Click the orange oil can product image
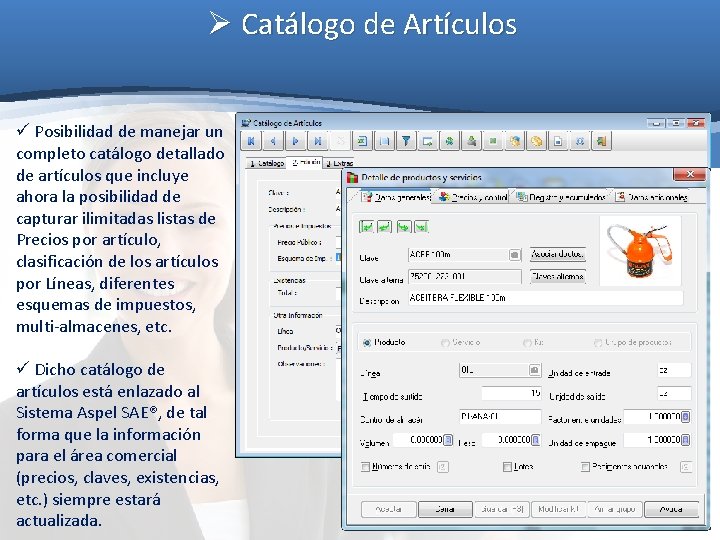720x540 pixels. (640, 251)
